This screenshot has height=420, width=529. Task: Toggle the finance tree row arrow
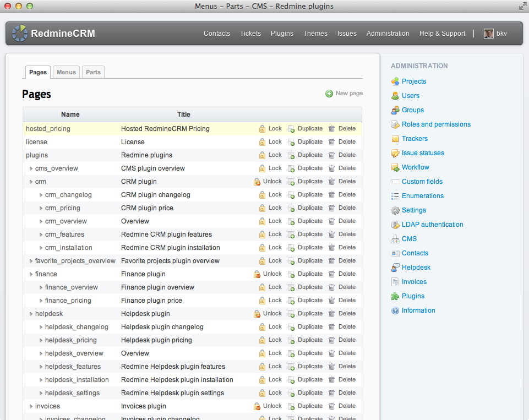31,274
